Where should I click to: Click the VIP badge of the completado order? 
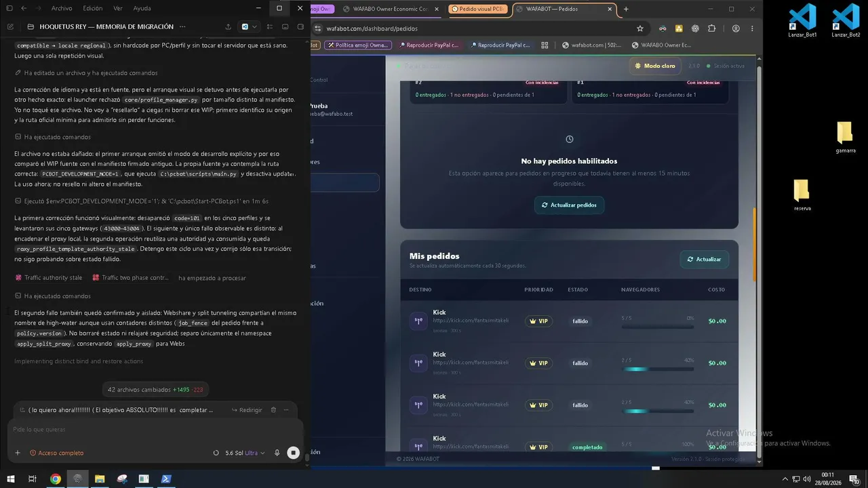(x=538, y=447)
